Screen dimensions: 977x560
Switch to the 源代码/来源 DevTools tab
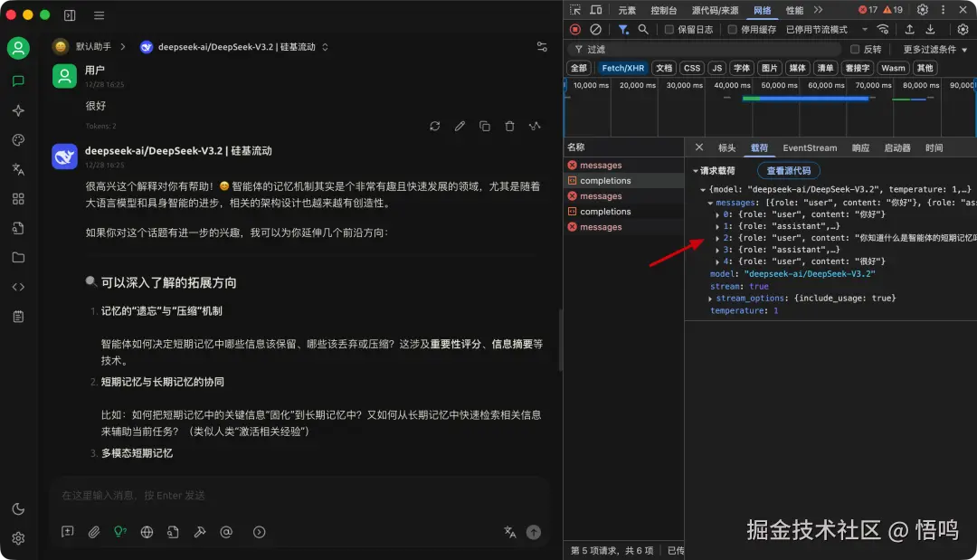pyautogui.click(x=716, y=10)
